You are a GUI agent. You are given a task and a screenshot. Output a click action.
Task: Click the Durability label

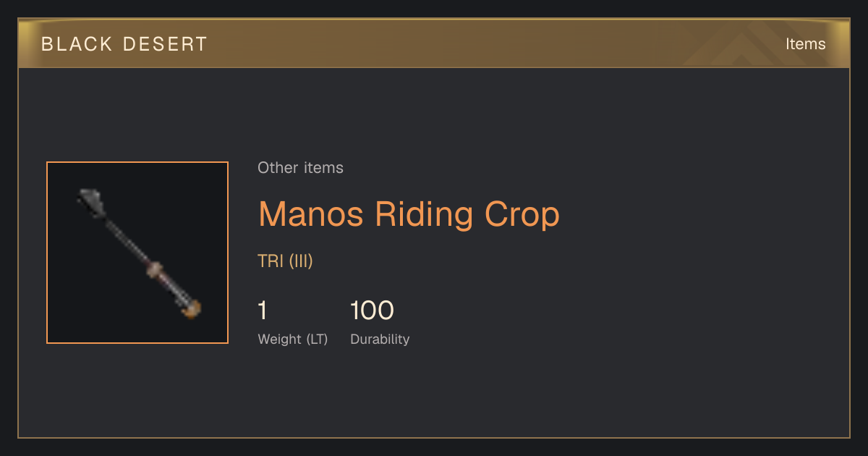380,339
